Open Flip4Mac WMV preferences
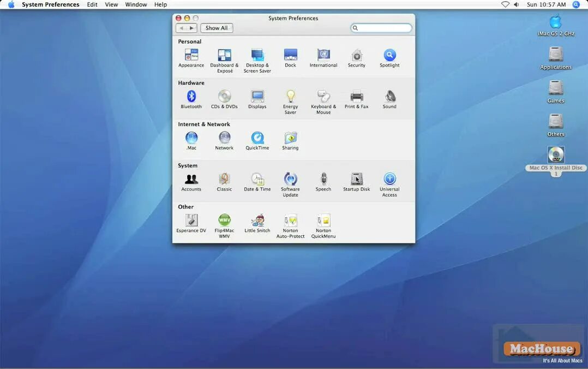The height and width of the screenshot is (369, 588). coord(224,226)
